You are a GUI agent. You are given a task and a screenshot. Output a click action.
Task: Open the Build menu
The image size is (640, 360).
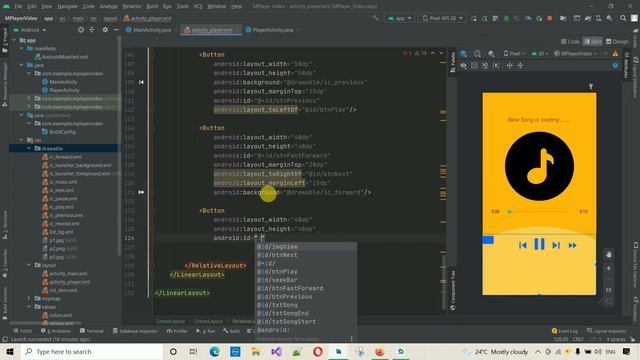152,6
